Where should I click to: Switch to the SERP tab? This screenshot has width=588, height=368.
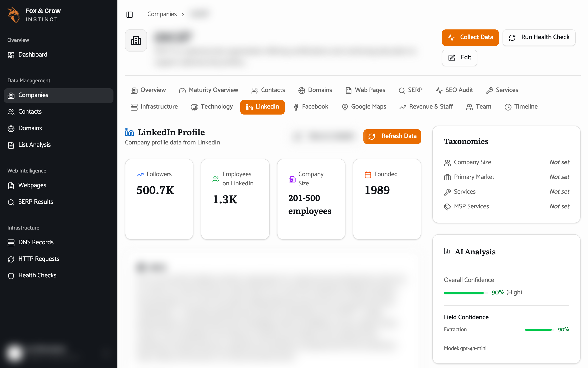(411, 90)
